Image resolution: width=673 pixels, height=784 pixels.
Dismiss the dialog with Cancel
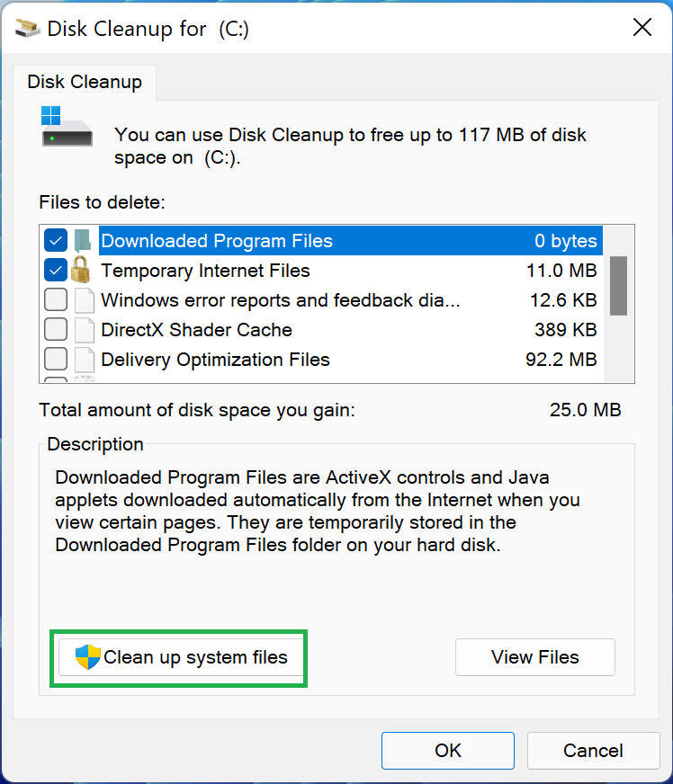point(593,751)
